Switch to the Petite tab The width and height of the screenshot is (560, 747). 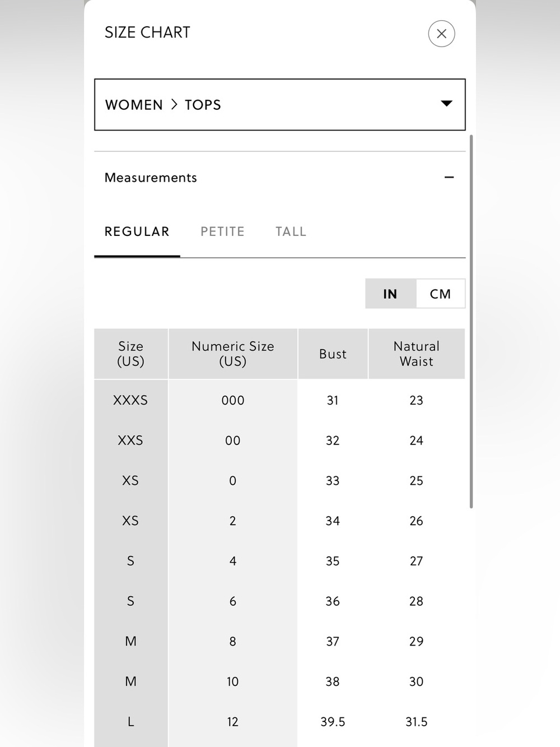pyautogui.click(x=222, y=232)
